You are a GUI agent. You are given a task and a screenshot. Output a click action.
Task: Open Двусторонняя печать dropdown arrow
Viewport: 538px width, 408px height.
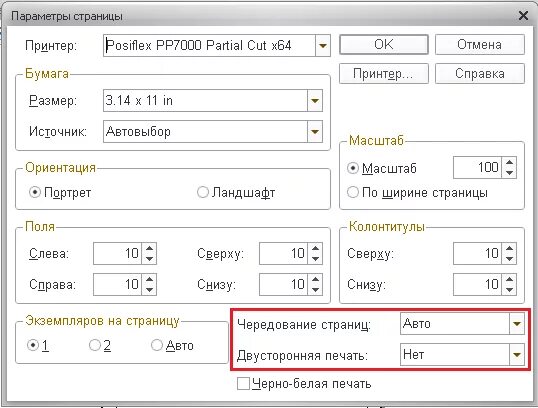click(517, 354)
